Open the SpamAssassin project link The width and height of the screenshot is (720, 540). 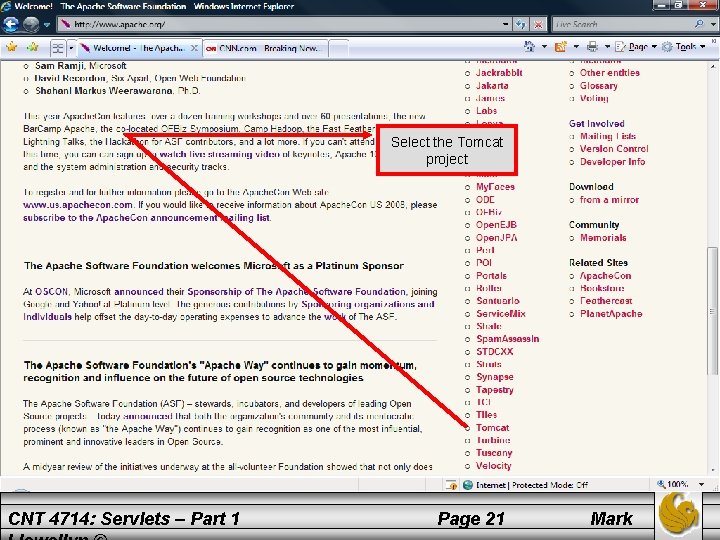point(507,339)
